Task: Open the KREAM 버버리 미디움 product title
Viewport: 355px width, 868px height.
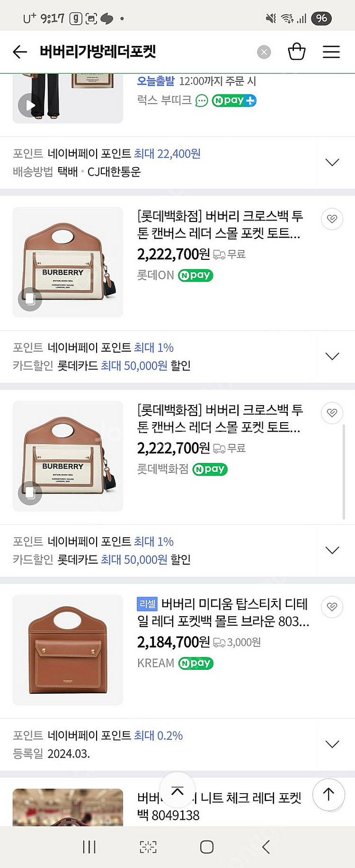Action: (x=222, y=612)
